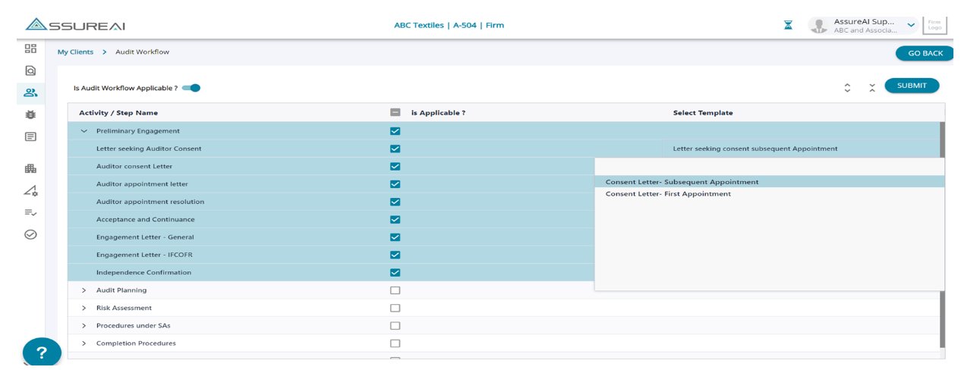Uncheck the Preliminary Engagement checkbox
The image size is (980, 370).
point(395,130)
